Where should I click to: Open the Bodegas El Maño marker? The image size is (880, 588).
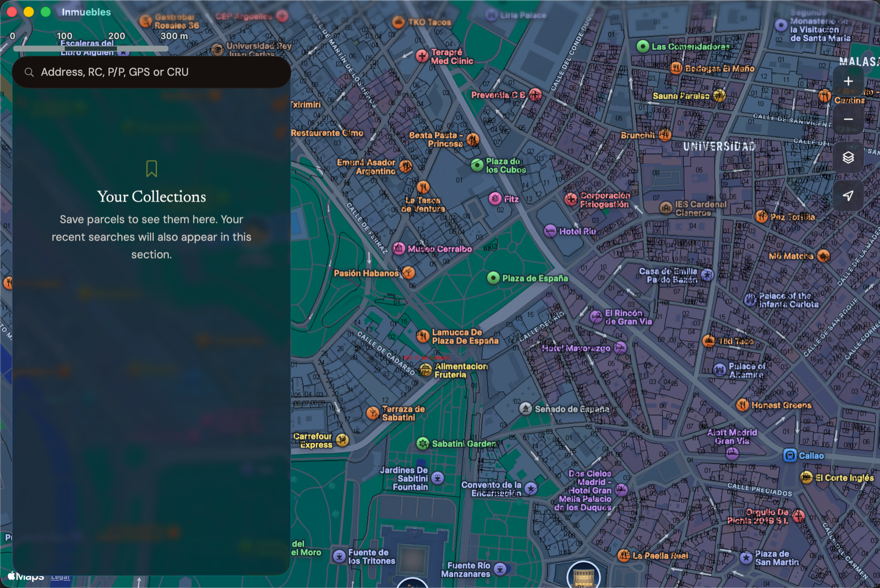676,68
